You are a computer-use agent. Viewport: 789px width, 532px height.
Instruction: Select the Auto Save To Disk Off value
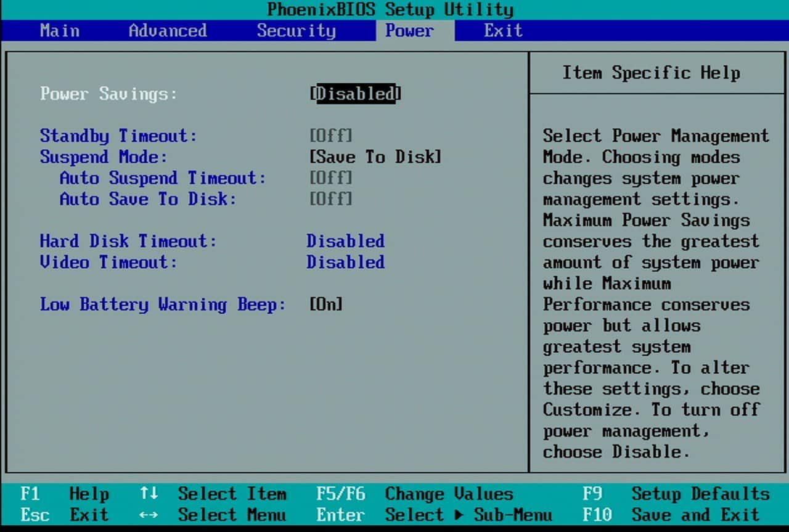[x=331, y=199]
